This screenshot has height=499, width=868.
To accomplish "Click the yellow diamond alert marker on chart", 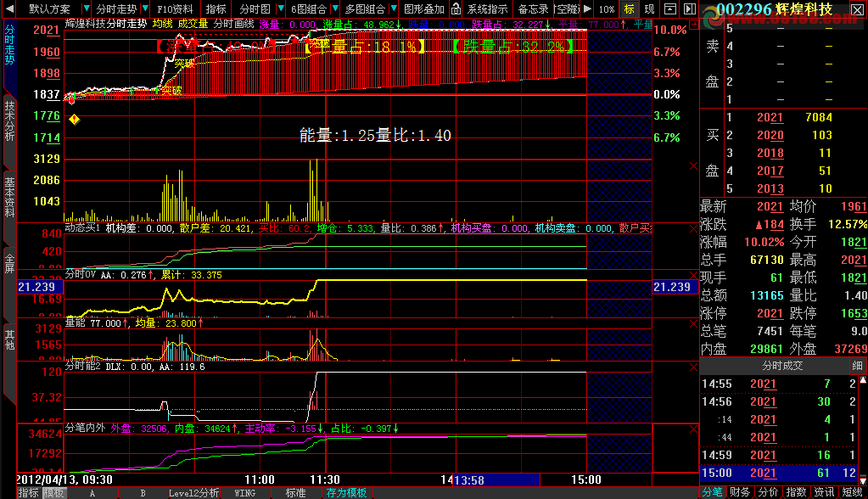I will tap(74, 119).
